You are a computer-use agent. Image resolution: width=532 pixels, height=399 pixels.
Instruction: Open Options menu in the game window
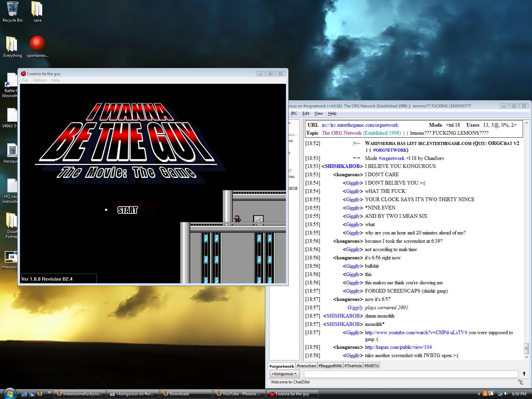coord(40,80)
